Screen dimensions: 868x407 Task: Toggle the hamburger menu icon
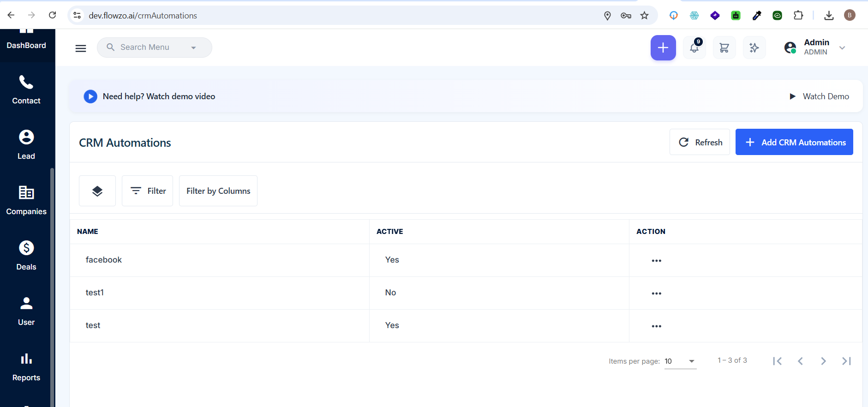pyautogui.click(x=81, y=48)
